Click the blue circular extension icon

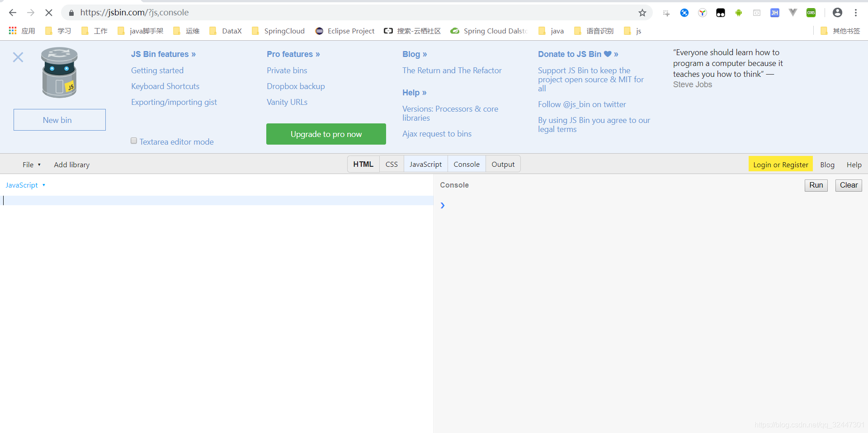tap(684, 13)
